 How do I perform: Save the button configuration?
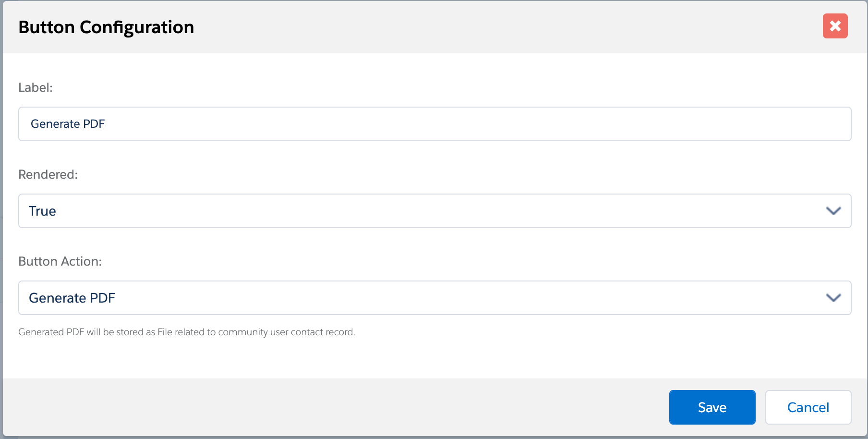(712, 407)
